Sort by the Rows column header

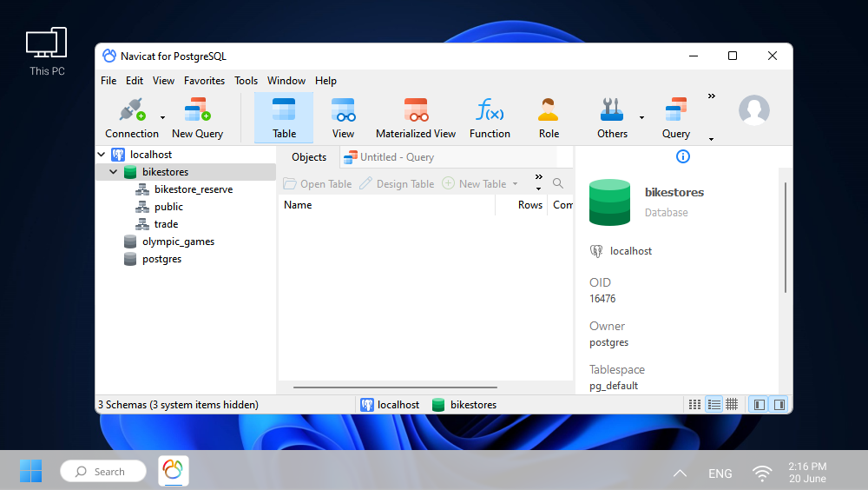tap(522, 205)
